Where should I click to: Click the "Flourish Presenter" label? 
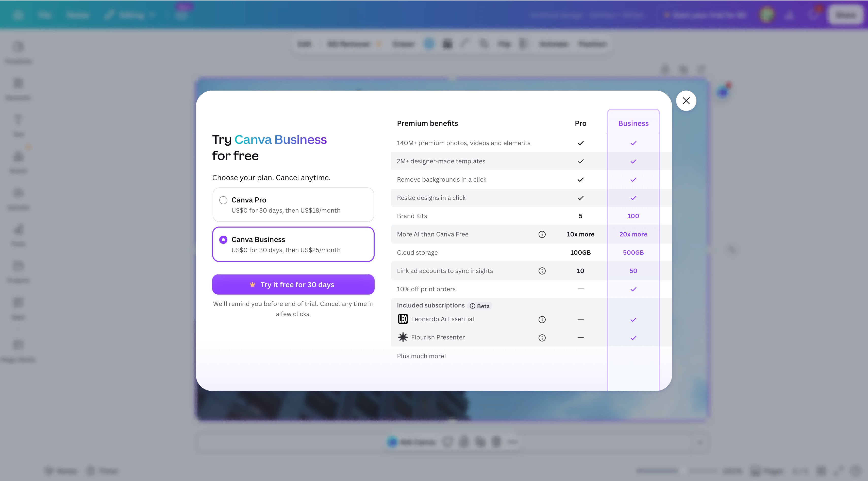pos(438,337)
